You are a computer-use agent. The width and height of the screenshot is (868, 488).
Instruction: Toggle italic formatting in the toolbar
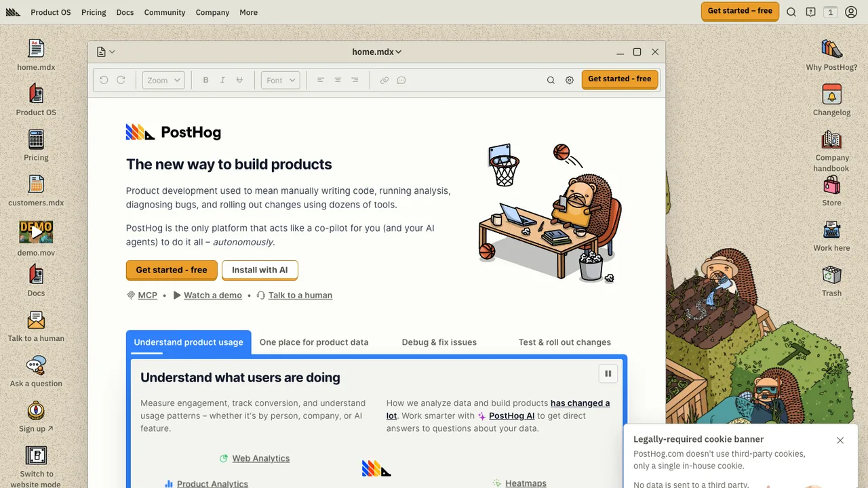(222, 80)
